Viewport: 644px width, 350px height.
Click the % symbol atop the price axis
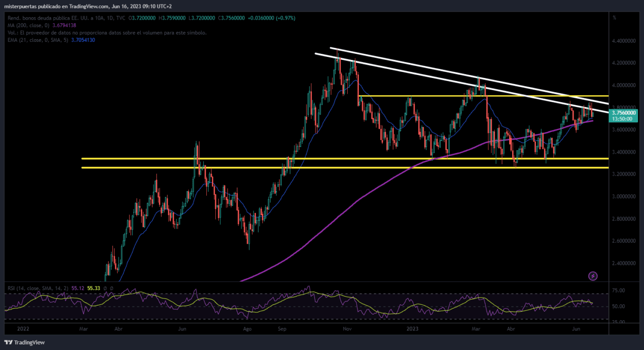(x=614, y=18)
